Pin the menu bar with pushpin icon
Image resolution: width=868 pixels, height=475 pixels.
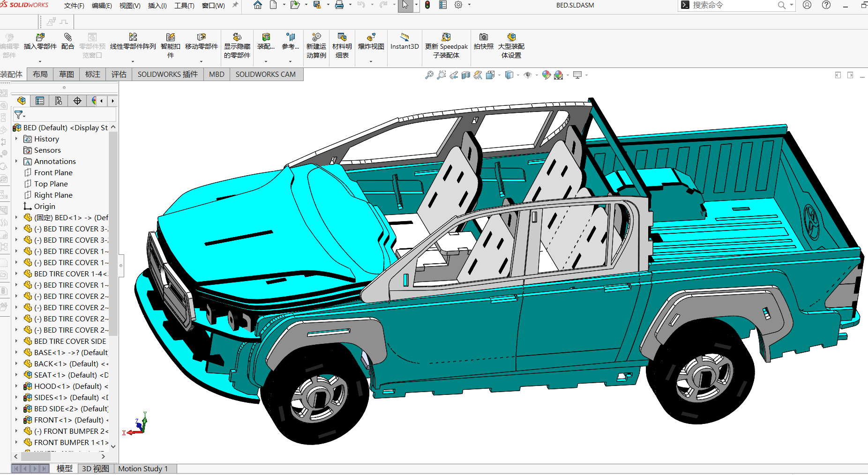(235, 5)
